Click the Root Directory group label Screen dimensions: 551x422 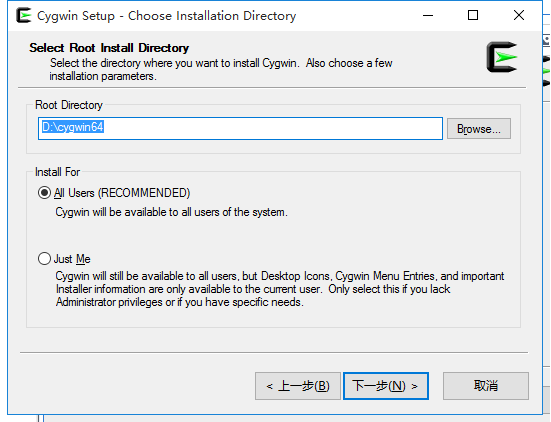[x=69, y=105]
